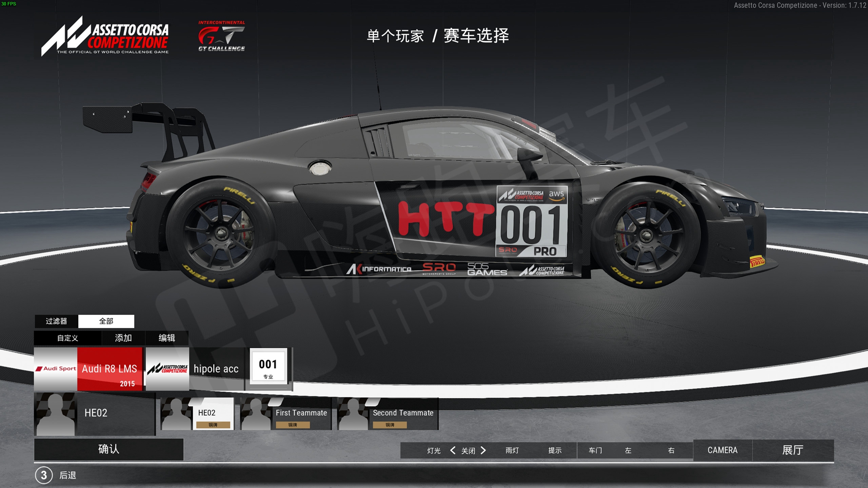Click the 关闭 lights value label
868x488 pixels.
tap(468, 451)
